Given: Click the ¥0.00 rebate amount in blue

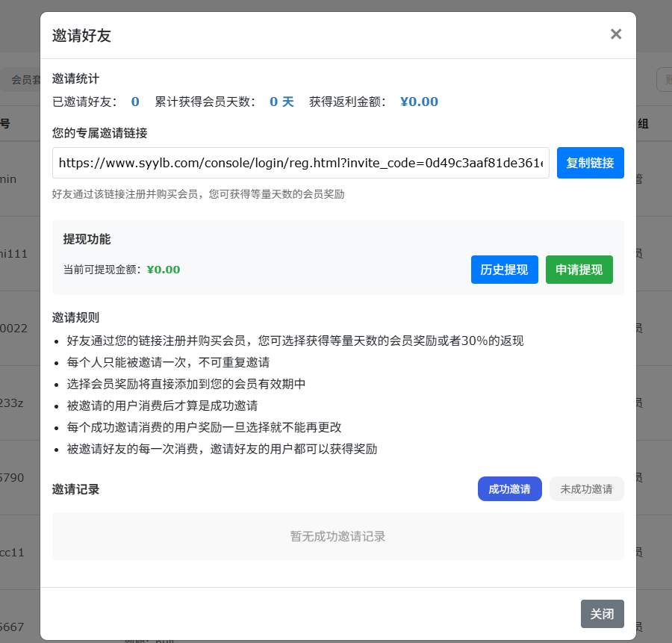Looking at the screenshot, I should [x=418, y=102].
